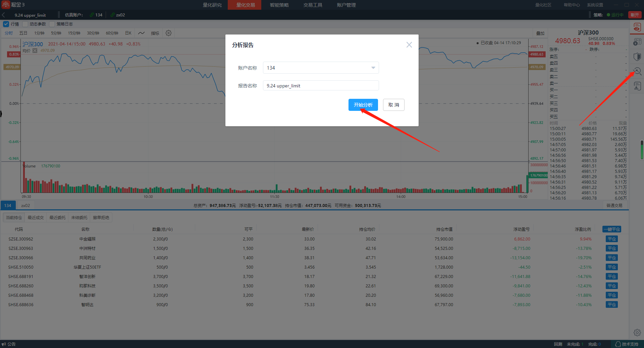Click the 公告 megaphone icon in the status bar
The image size is (644, 348).
click(4, 344)
